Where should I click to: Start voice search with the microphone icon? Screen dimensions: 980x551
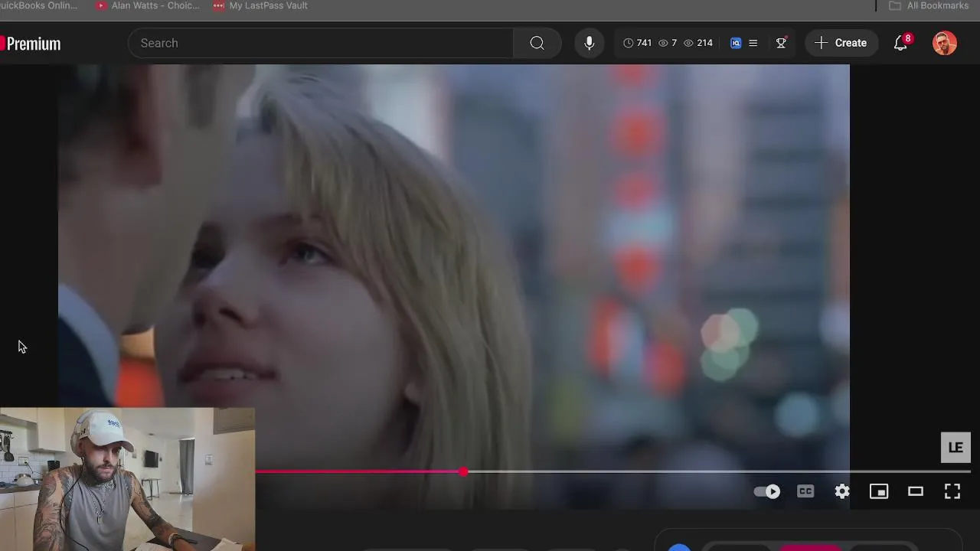590,43
